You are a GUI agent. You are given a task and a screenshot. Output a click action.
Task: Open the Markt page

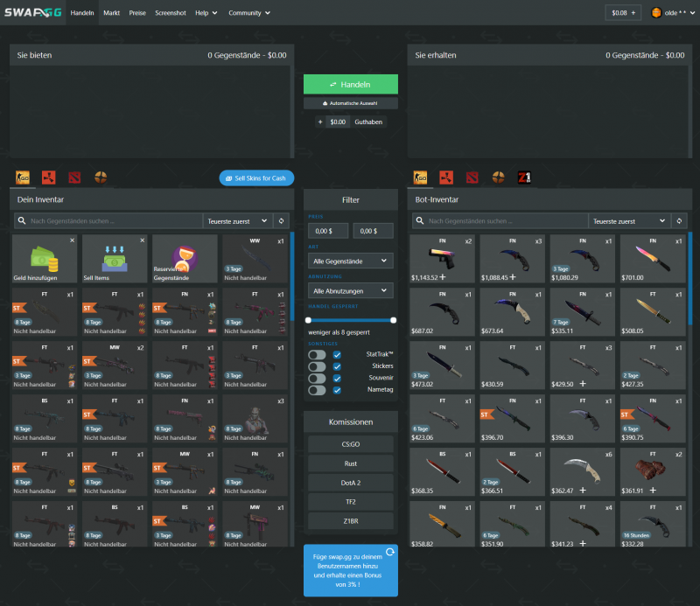click(112, 13)
